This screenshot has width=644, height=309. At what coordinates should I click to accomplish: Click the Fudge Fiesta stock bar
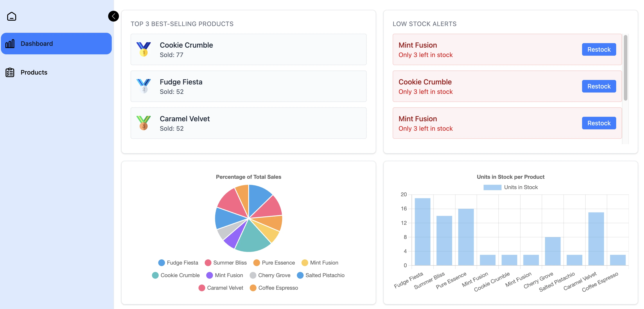click(422, 232)
